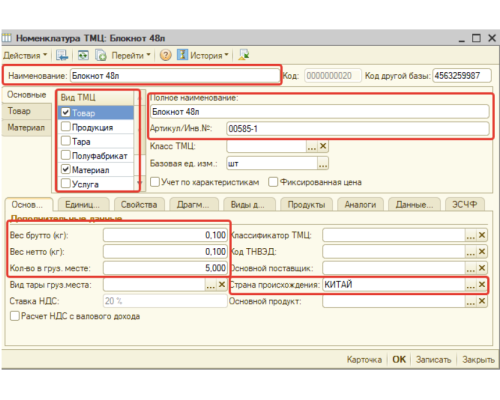The width and height of the screenshot is (500, 400).
Task: Click the OK button
Action: [x=399, y=359]
